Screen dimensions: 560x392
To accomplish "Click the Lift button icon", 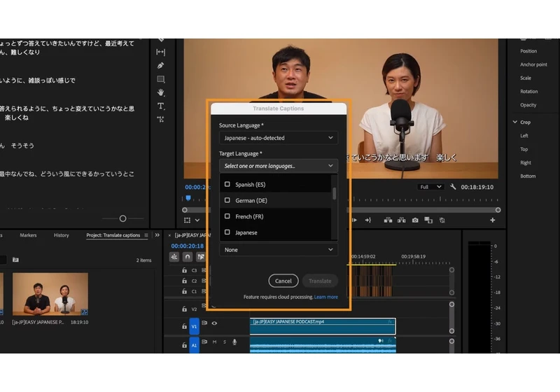I will [x=388, y=220].
